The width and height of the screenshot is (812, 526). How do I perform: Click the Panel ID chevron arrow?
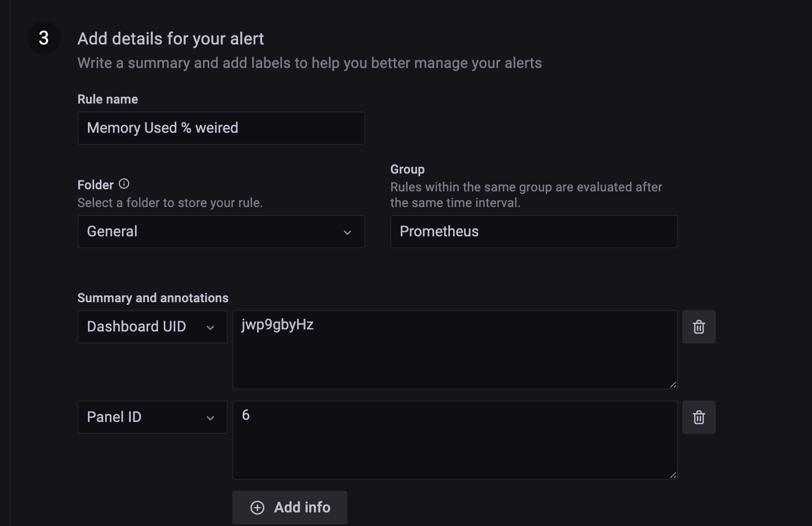210,418
